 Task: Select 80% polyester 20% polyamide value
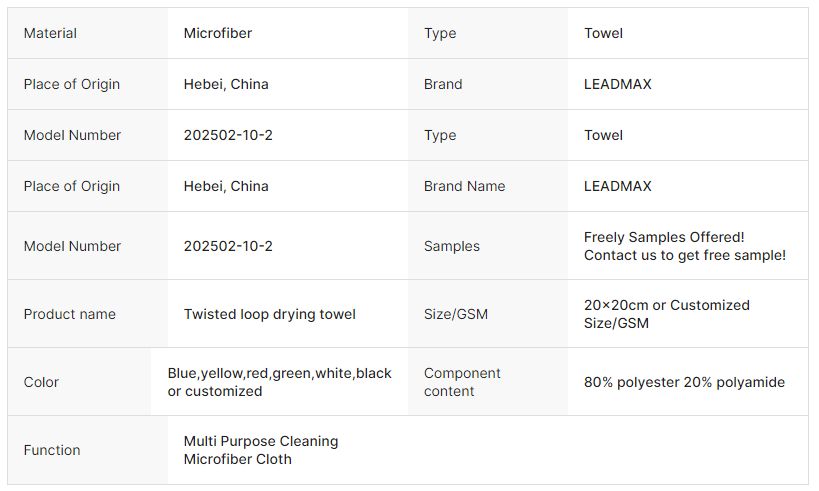pyautogui.click(x=684, y=382)
